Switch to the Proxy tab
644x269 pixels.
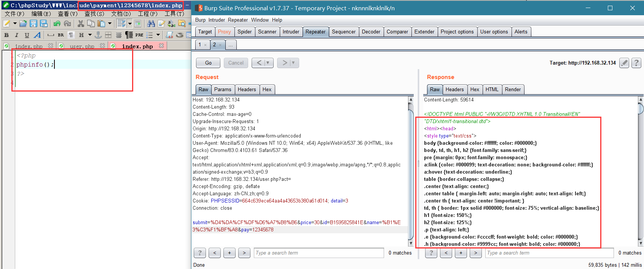[225, 32]
